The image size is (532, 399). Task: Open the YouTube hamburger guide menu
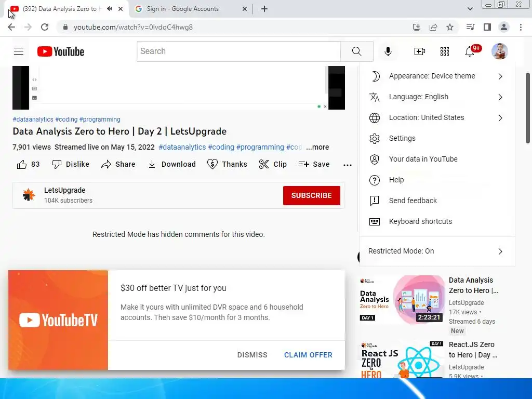coord(19,51)
